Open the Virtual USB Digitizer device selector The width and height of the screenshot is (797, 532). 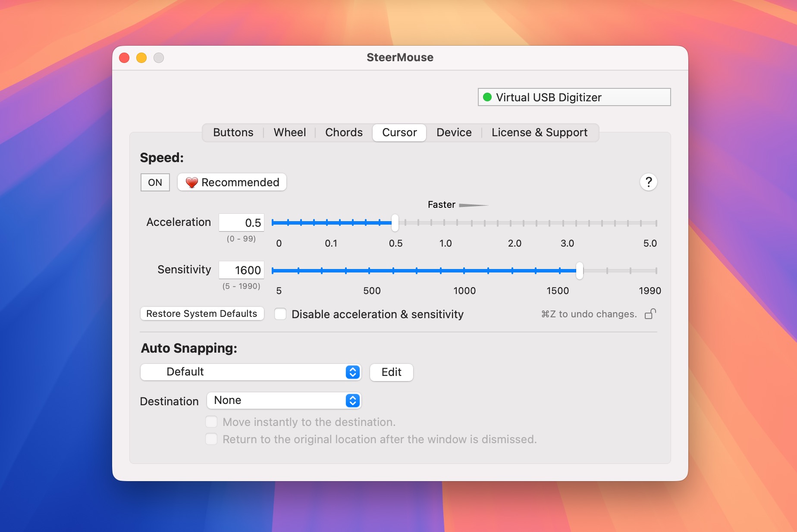[574, 97]
